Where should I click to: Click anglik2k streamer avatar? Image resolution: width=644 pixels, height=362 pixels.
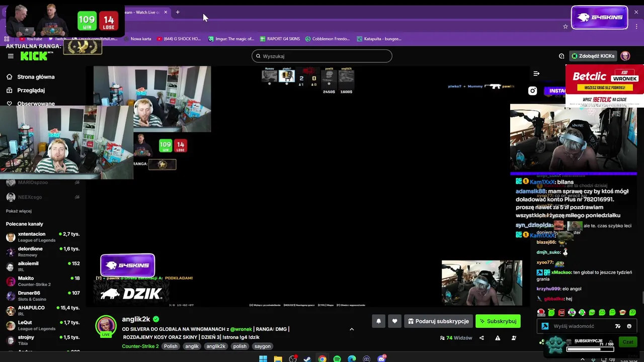pos(106,326)
